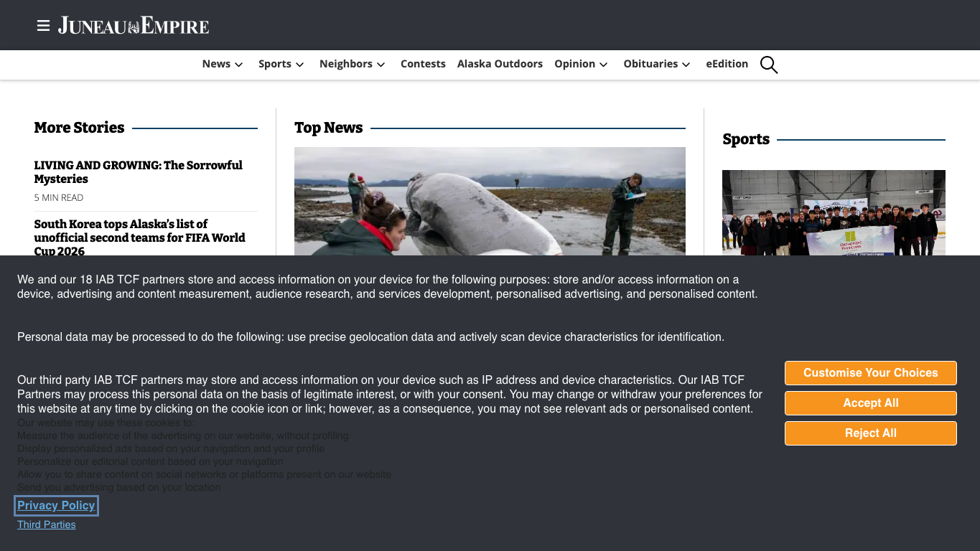
Task: Go to Contests page
Action: coord(423,64)
